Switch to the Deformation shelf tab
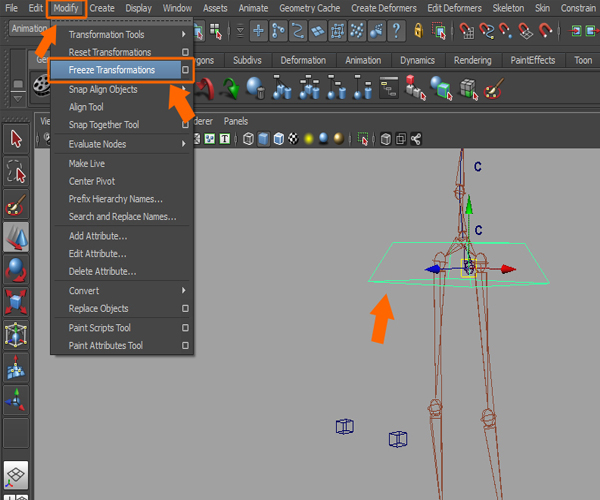Image resolution: width=600 pixels, height=500 pixels. pyautogui.click(x=303, y=60)
